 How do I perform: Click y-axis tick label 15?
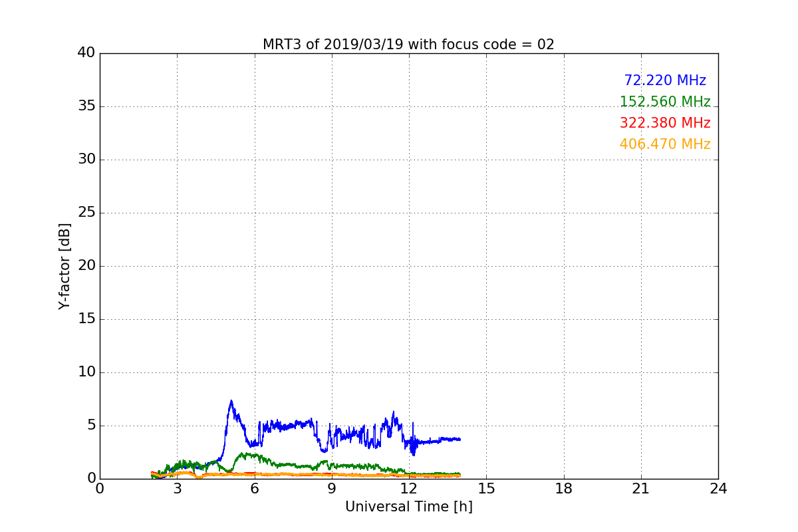point(86,319)
